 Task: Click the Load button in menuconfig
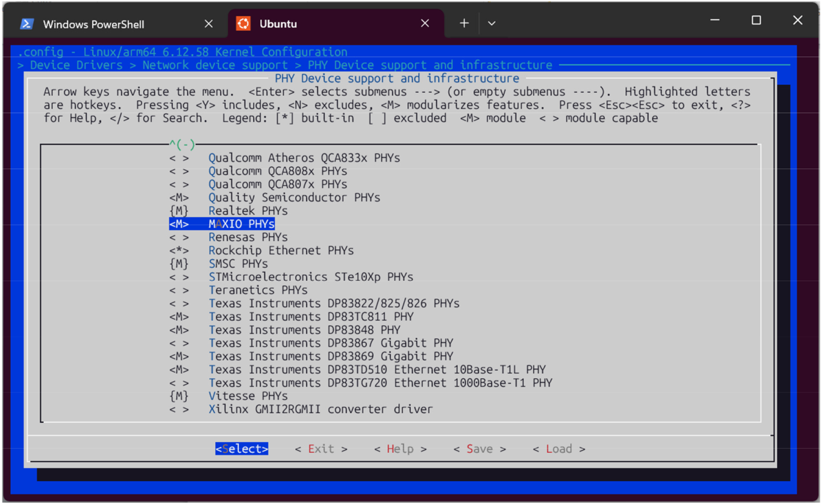pyautogui.click(x=558, y=449)
